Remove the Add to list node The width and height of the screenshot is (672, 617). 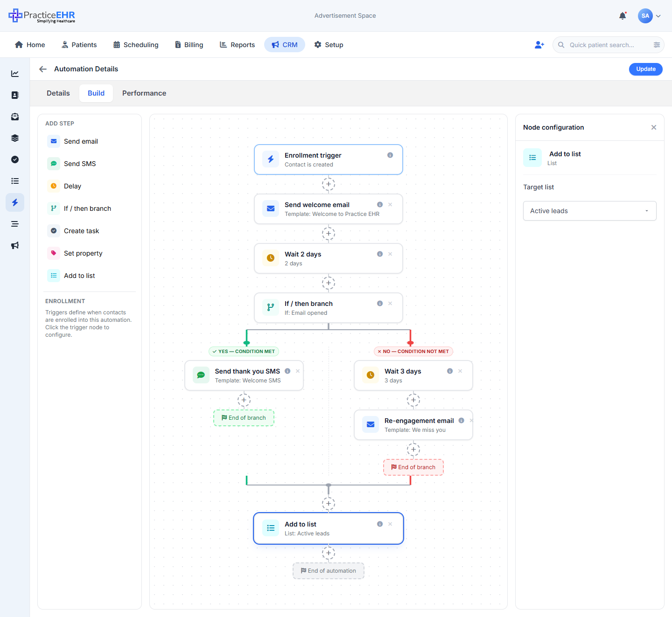pos(390,524)
